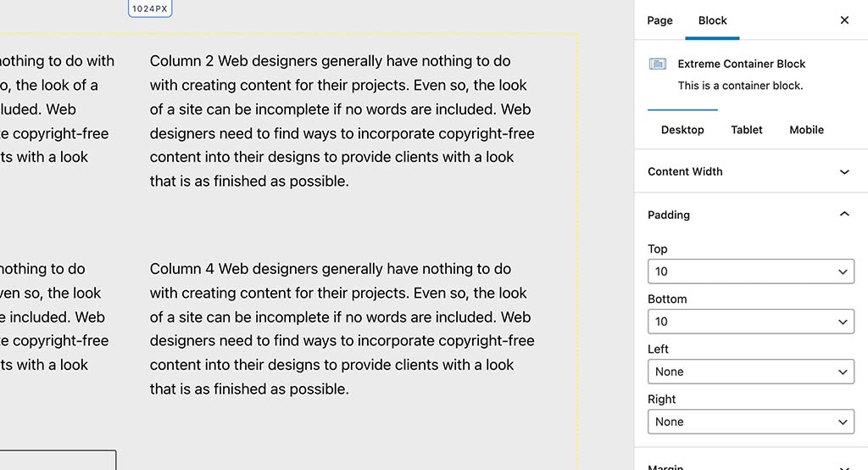Open the Left padding dropdown

point(751,372)
